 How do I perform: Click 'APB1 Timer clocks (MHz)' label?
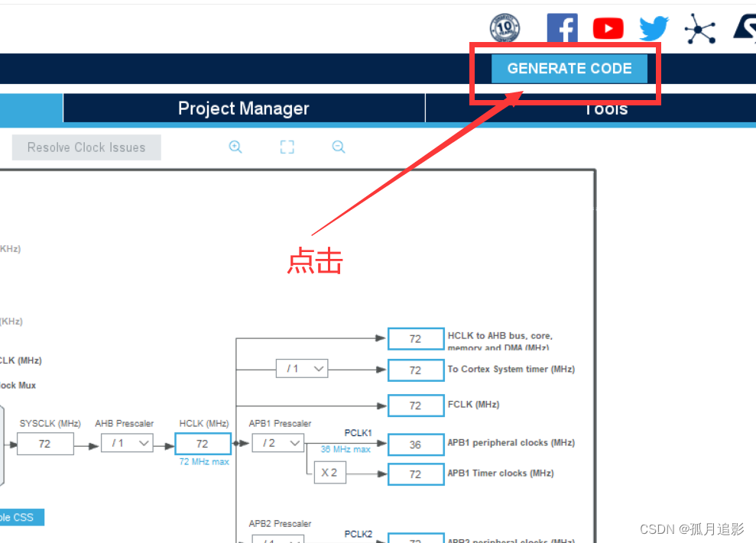(501, 474)
